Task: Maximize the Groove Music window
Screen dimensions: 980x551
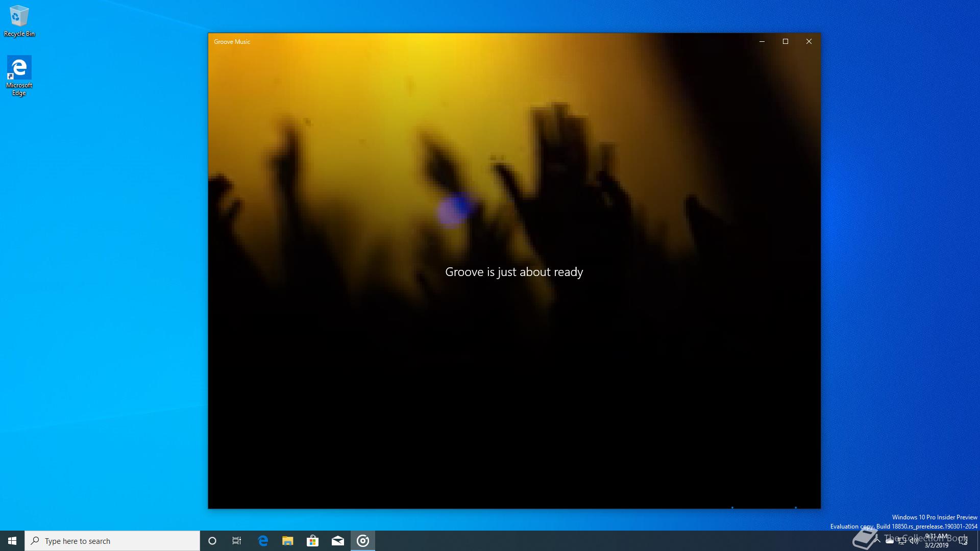Action: point(786,41)
